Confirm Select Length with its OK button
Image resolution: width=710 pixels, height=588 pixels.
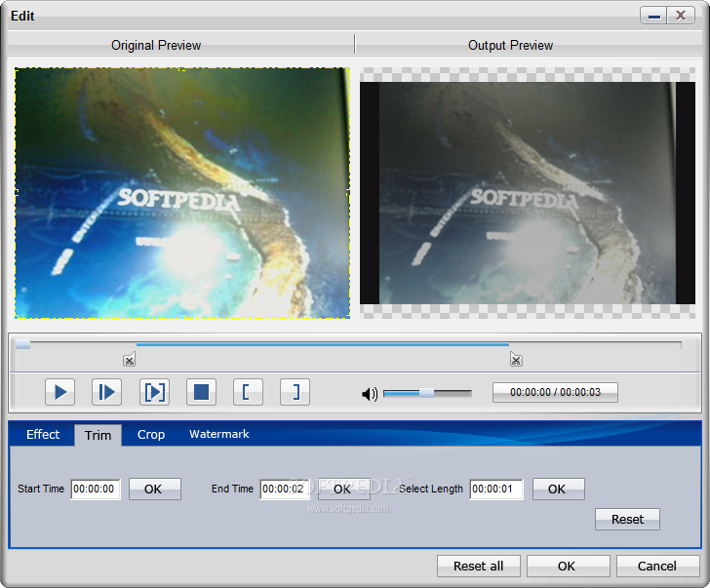point(559,489)
